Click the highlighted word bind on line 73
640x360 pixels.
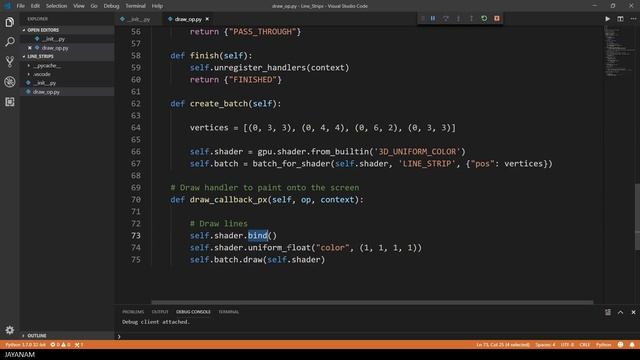258,236
